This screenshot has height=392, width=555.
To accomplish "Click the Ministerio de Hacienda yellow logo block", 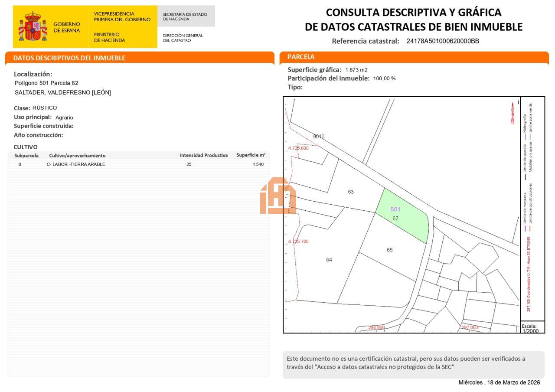I will [122, 27].
